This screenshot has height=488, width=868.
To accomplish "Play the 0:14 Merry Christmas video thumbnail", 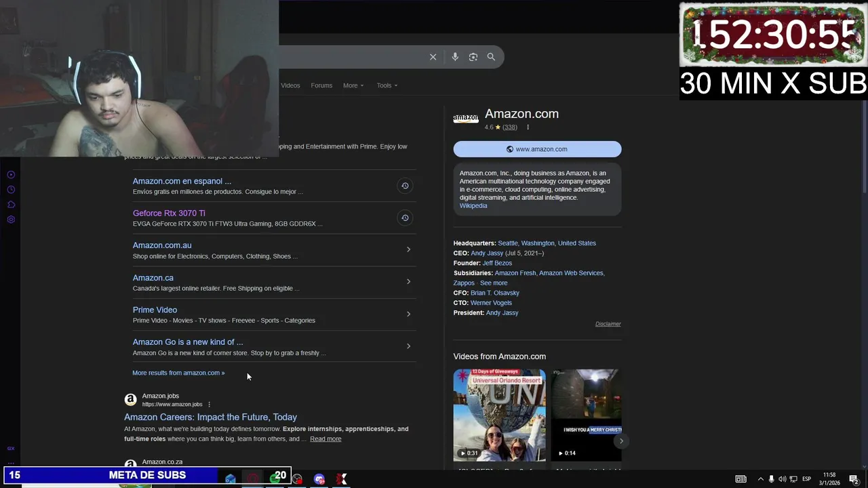I will tap(586, 415).
